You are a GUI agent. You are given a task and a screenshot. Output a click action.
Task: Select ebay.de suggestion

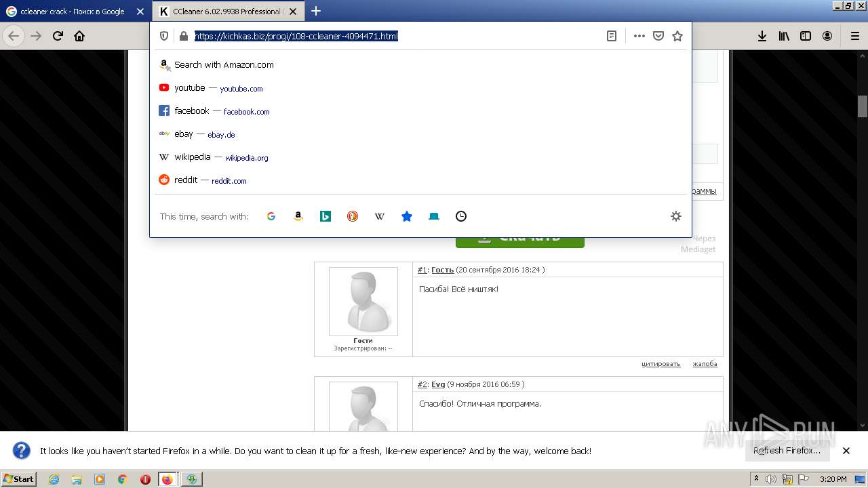420,134
